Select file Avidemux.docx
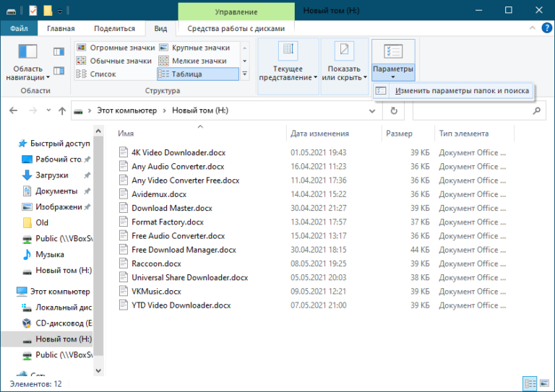555x392 pixels. [159, 194]
